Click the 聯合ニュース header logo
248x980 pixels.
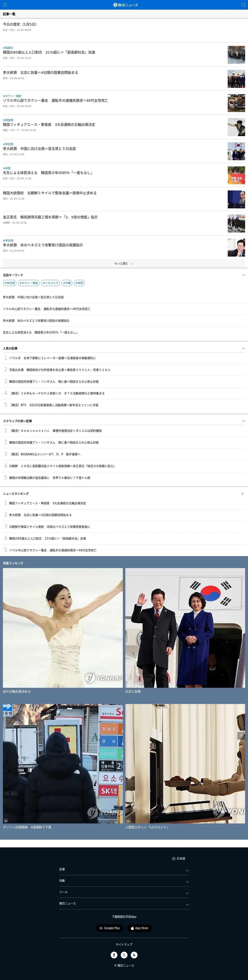125,5
